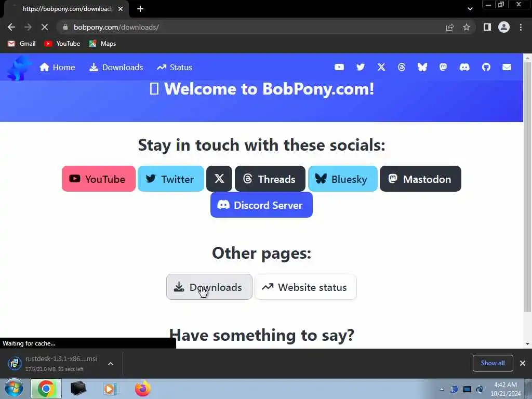Open the Website status button
The width and height of the screenshot is (532, 399).
[x=305, y=287]
